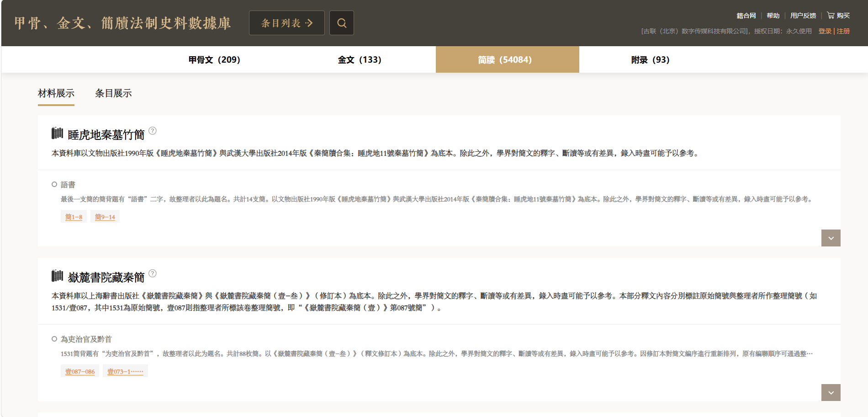Click help icon next to 睡虎地秦墓竹簡
This screenshot has width=868, height=417.
click(x=153, y=131)
